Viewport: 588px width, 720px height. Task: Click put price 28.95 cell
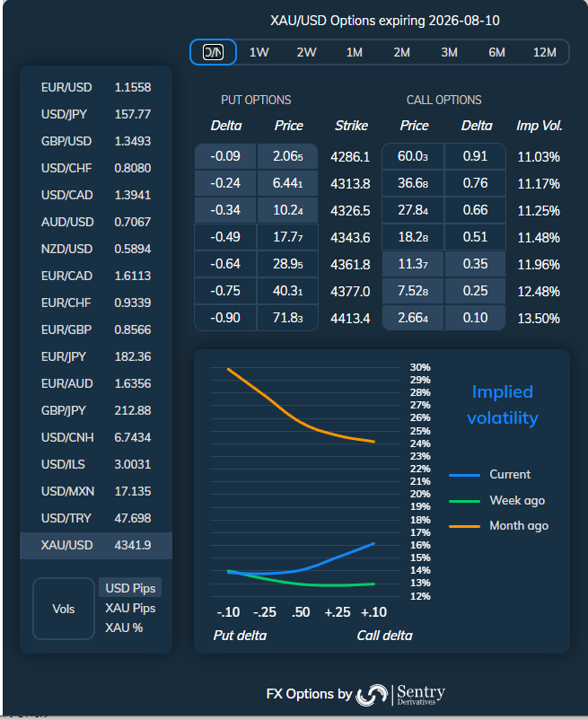288,264
